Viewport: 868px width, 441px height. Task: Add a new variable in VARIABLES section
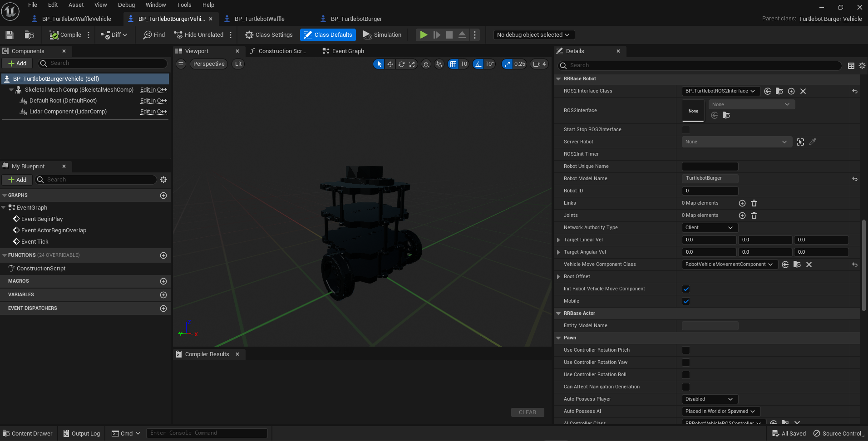(x=163, y=295)
